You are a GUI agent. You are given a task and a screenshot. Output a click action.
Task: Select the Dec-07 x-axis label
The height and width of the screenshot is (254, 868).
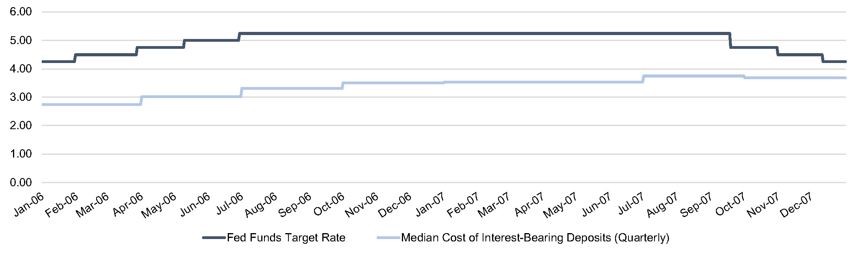coord(796,205)
